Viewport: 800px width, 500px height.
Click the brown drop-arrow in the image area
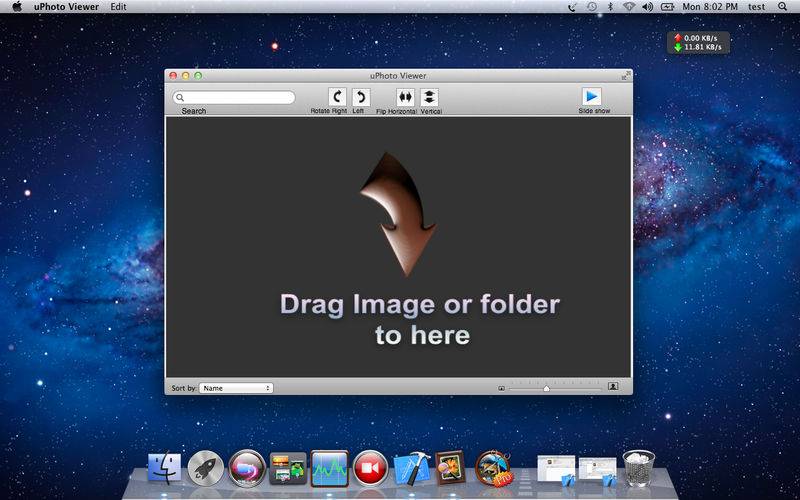[398, 214]
